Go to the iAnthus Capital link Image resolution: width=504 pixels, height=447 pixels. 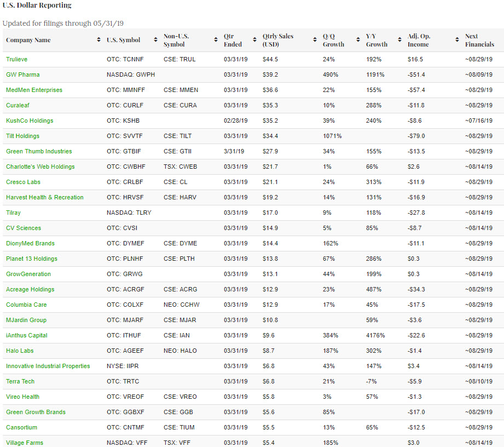pyautogui.click(x=26, y=335)
